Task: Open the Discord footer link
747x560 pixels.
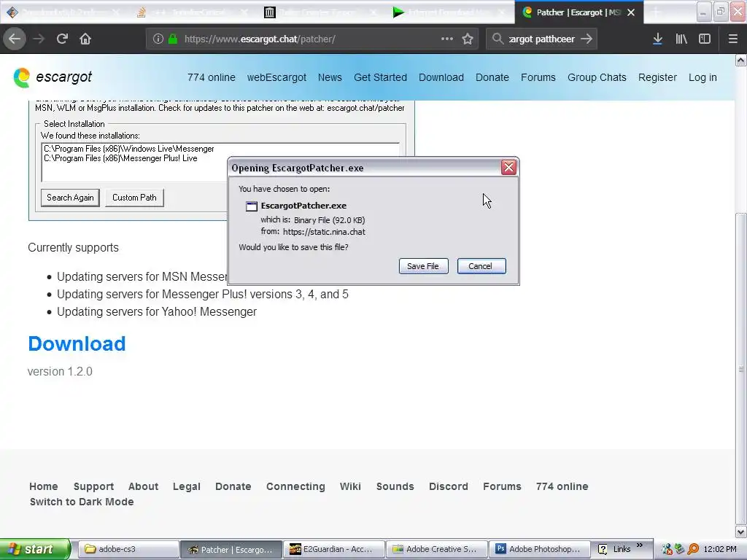Action: [x=449, y=486]
